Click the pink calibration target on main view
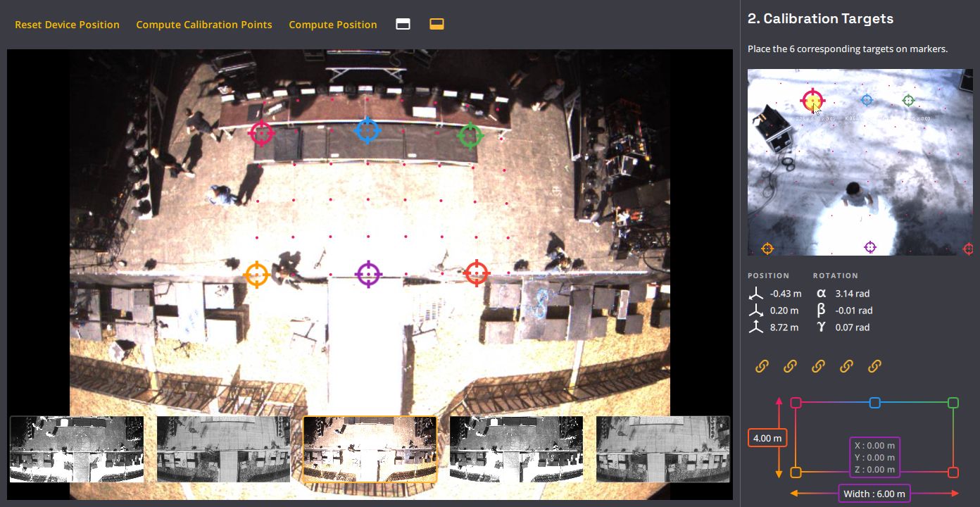The height and width of the screenshot is (507, 980). [x=262, y=133]
